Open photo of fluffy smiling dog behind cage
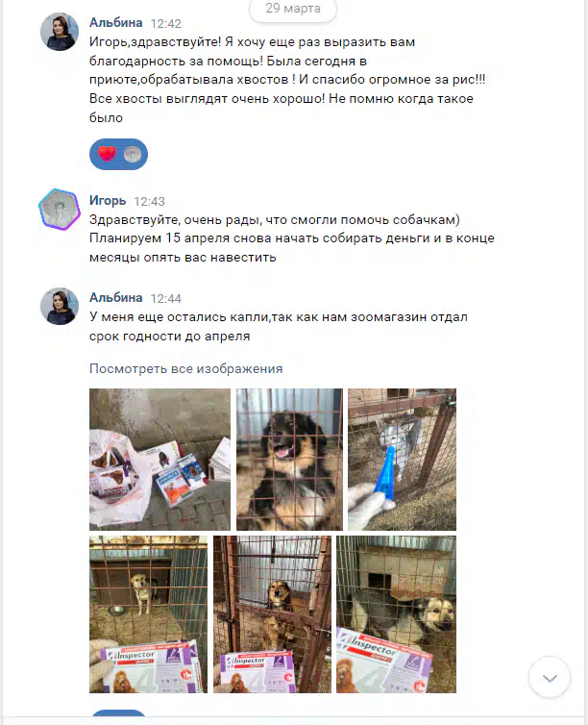This screenshot has height=725, width=588. pos(289,460)
